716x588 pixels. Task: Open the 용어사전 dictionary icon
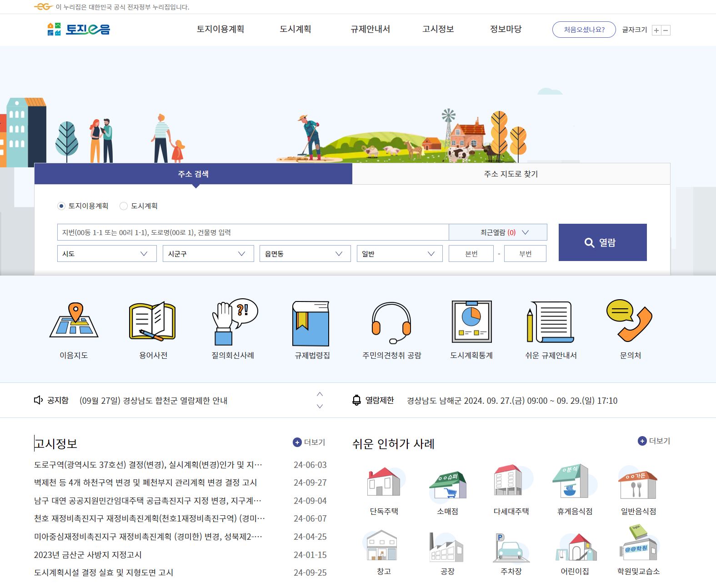coord(153,321)
